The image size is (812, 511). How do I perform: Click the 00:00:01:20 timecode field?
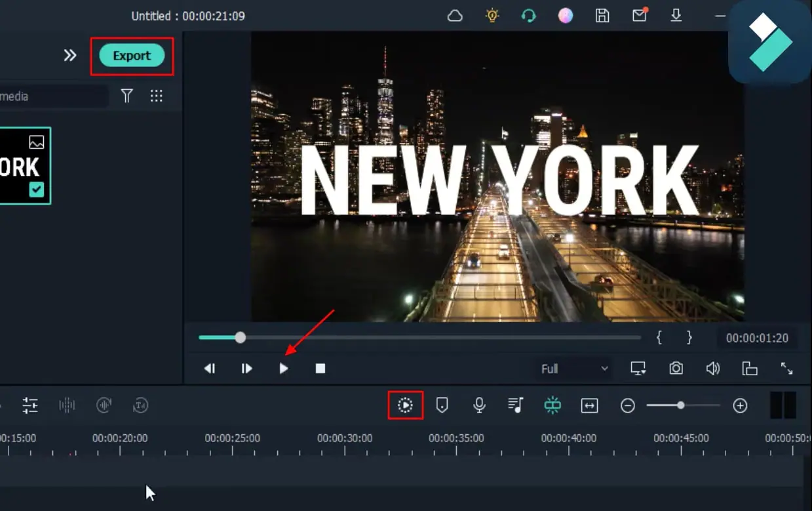(757, 338)
